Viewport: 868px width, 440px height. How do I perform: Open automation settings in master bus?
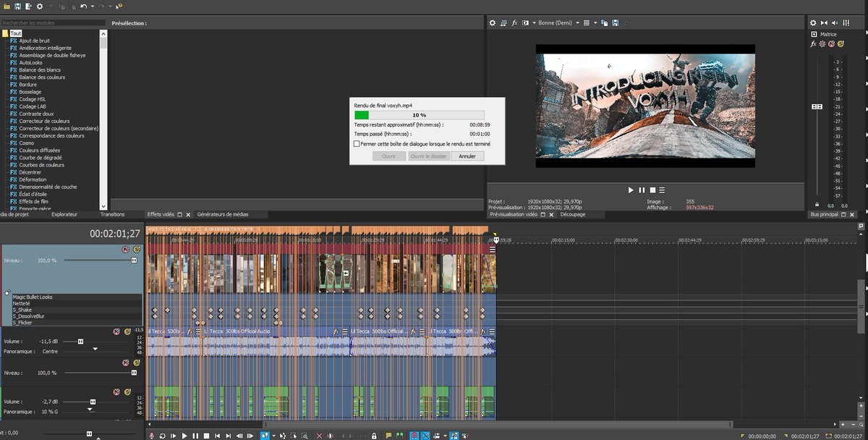coord(822,44)
